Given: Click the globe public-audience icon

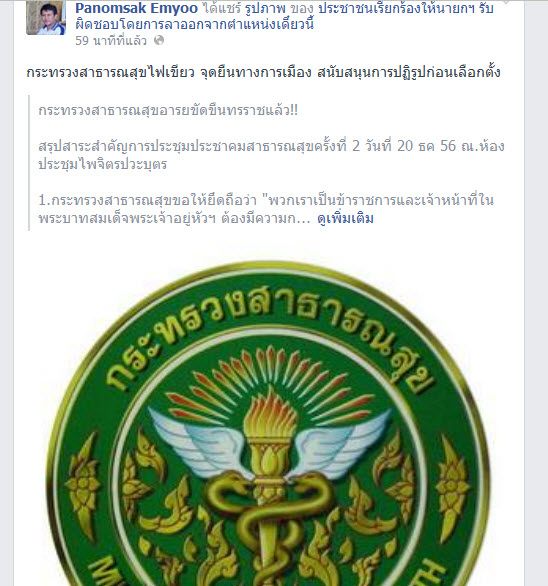Looking at the screenshot, I should click(x=159, y=40).
